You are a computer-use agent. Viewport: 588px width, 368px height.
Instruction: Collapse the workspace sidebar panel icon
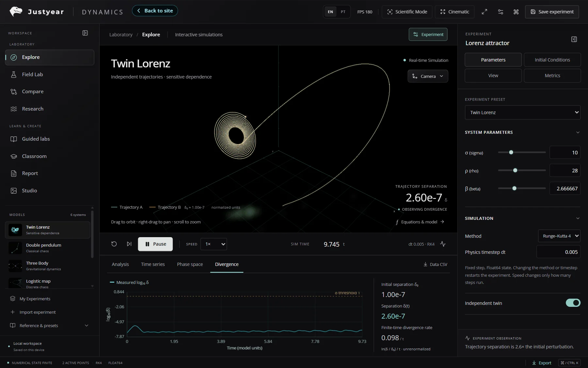click(x=85, y=33)
